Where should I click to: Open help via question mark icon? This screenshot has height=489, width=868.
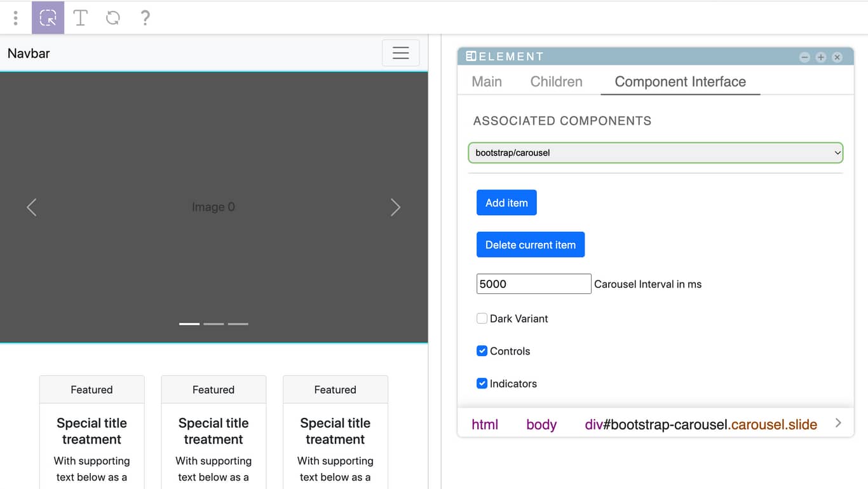pyautogui.click(x=145, y=18)
